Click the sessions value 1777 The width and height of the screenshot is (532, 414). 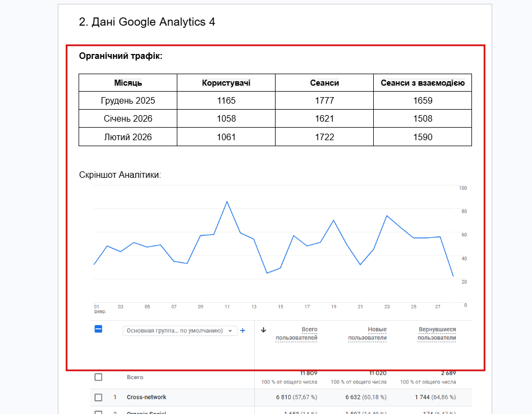pos(324,100)
